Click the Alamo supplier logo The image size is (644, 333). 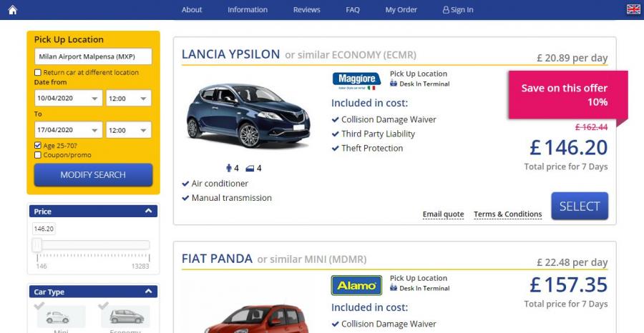(x=356, y=285)
